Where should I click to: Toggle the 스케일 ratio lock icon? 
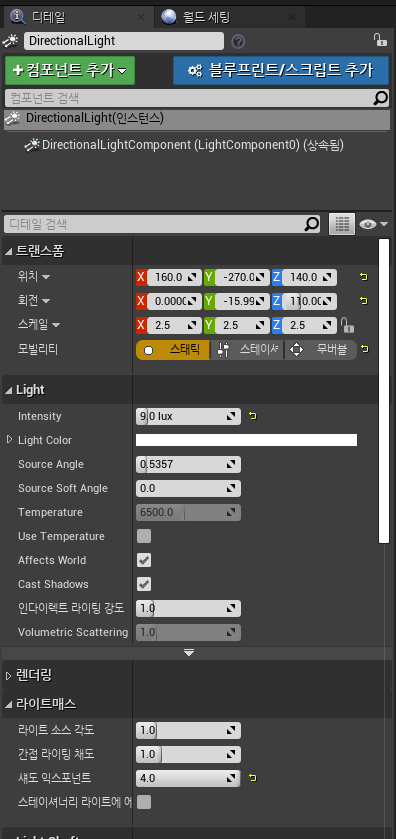point(347,325)
